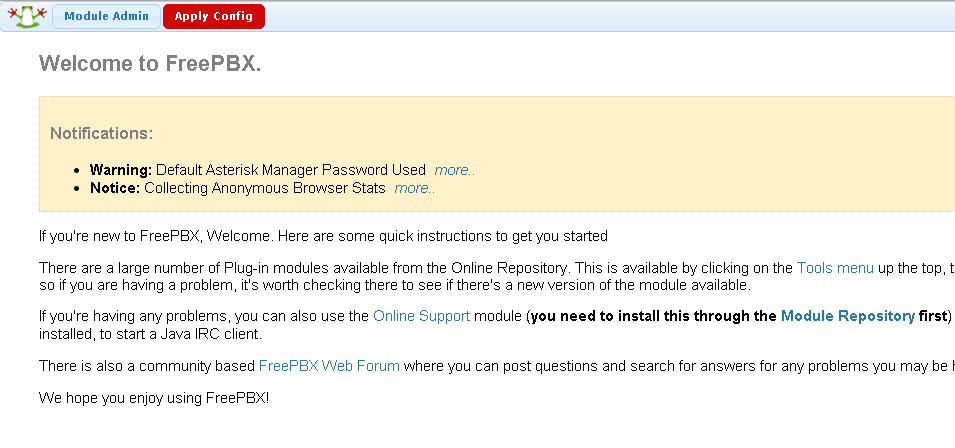Click the red Apply Config button
Screen dimensions: 955x448
tap(214, 16)
